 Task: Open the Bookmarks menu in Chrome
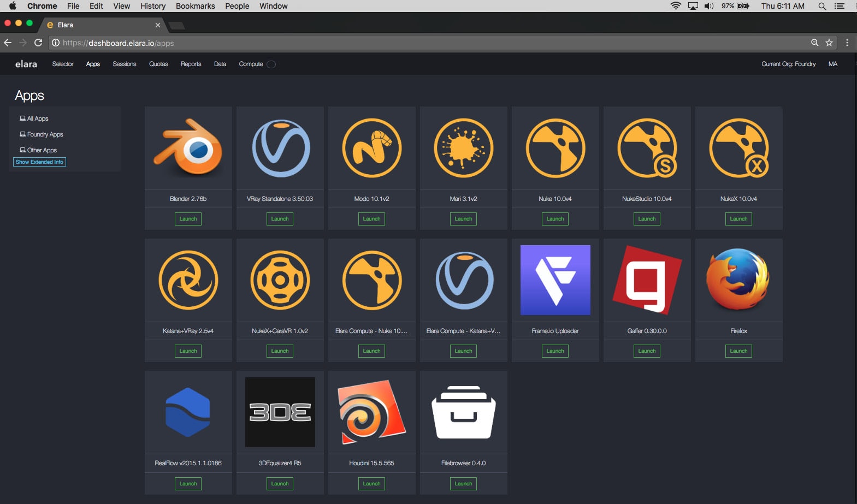click(x=195, y=6)
